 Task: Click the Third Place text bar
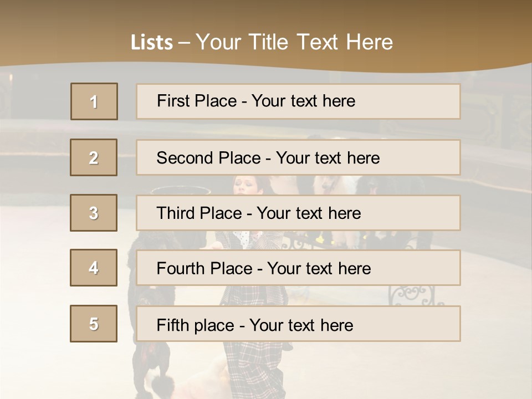[298, 213]
